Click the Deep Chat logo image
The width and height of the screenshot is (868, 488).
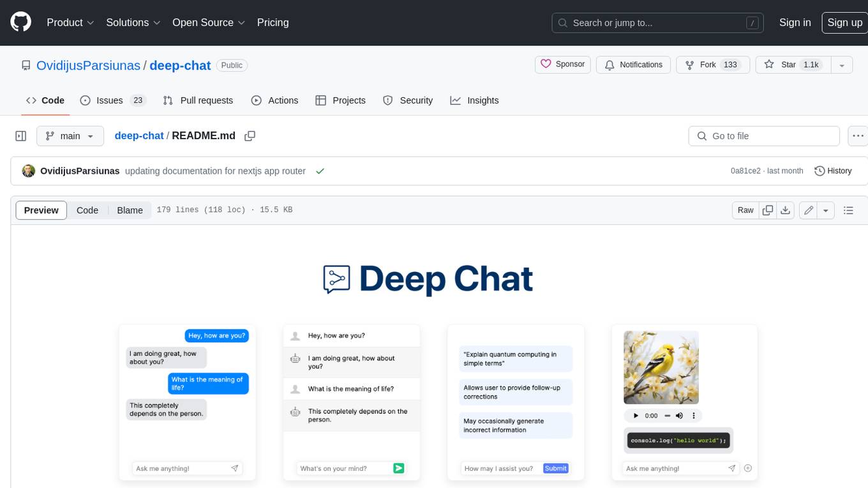pos(428,279)
